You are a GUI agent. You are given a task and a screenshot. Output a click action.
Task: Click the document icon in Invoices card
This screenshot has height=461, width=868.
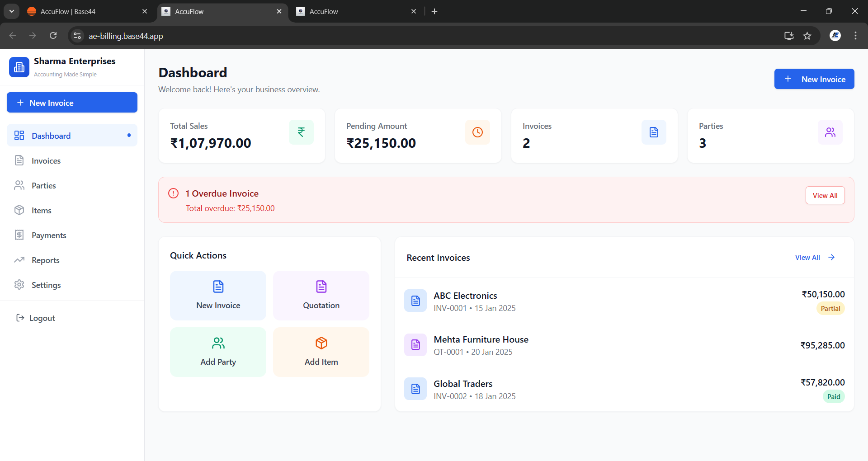[654, 132]
